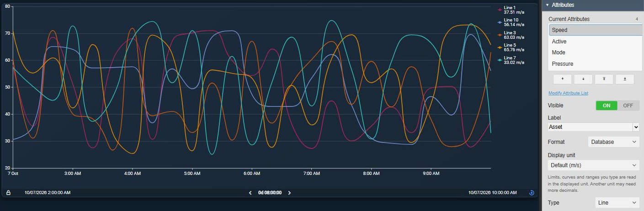
Task: Go to the next time period arrow
Action: coord(289,193)
